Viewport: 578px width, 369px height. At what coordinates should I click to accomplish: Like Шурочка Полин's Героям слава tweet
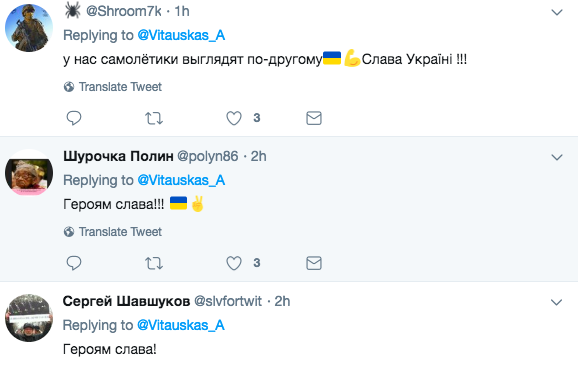coord(234,263)
